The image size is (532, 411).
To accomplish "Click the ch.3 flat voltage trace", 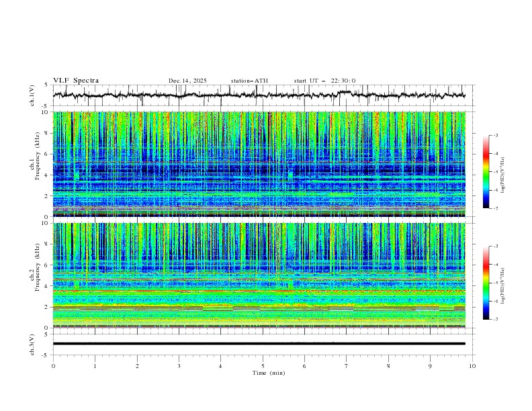I will point(259,344).
